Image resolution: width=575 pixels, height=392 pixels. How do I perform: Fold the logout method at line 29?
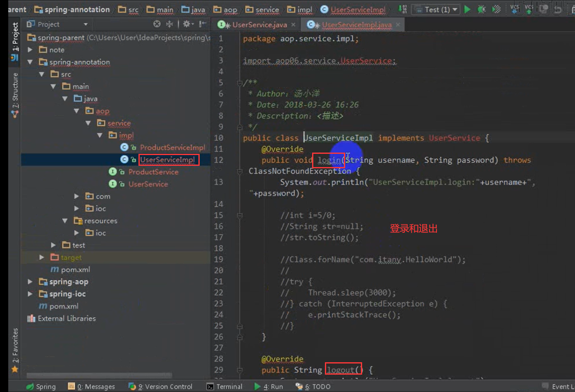(239, 370)
